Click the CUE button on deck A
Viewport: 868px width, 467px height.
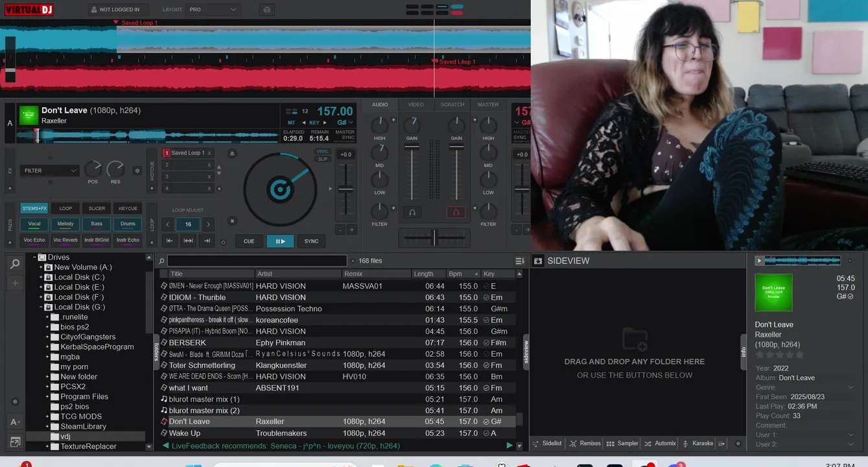[249, 241]
